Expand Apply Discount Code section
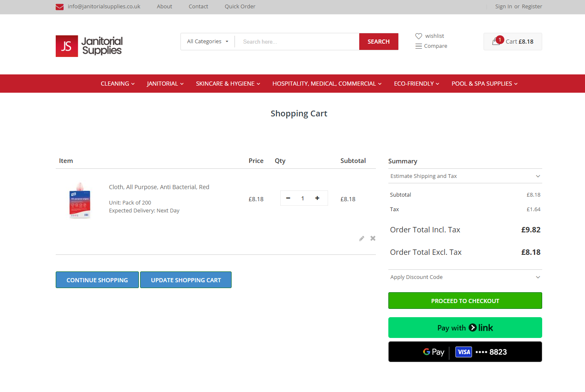585x392 pixels. point(465,277)
